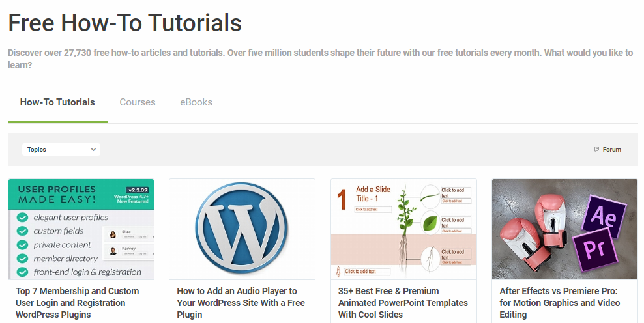This screenshot has height=323, width=644.
Task: Click the checkmark beside 'private content'
Action: pos(22,245)
